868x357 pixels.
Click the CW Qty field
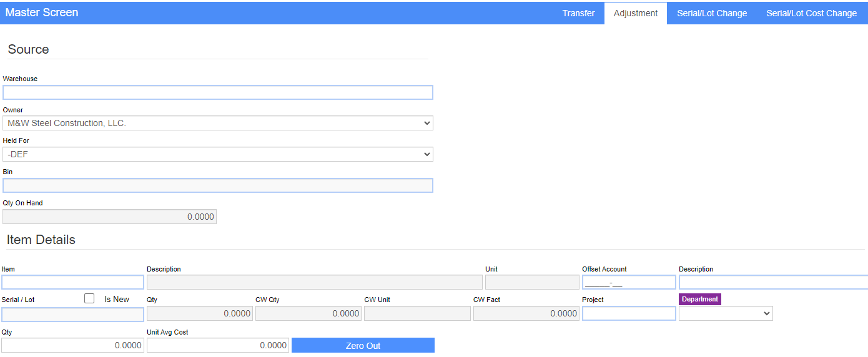[308, 313]
